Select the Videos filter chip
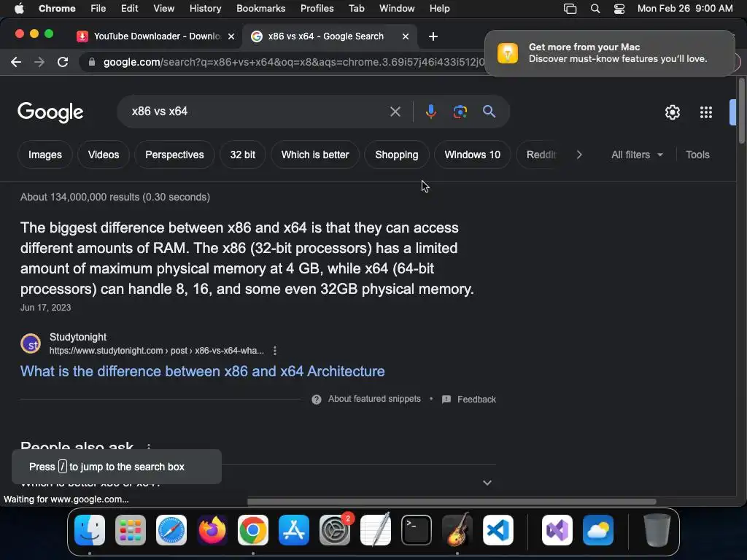Screen dimensions: 747x560 pos(104,155)
